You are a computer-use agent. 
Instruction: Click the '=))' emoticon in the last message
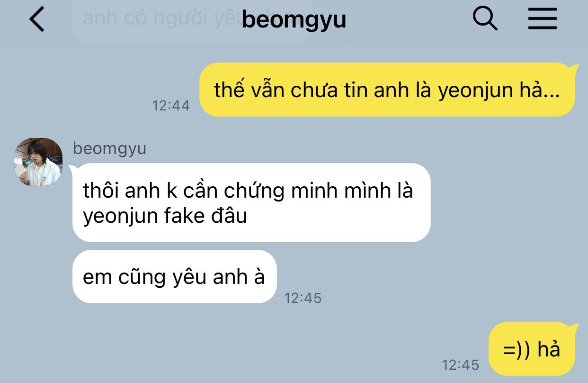[x=518, y=350]
